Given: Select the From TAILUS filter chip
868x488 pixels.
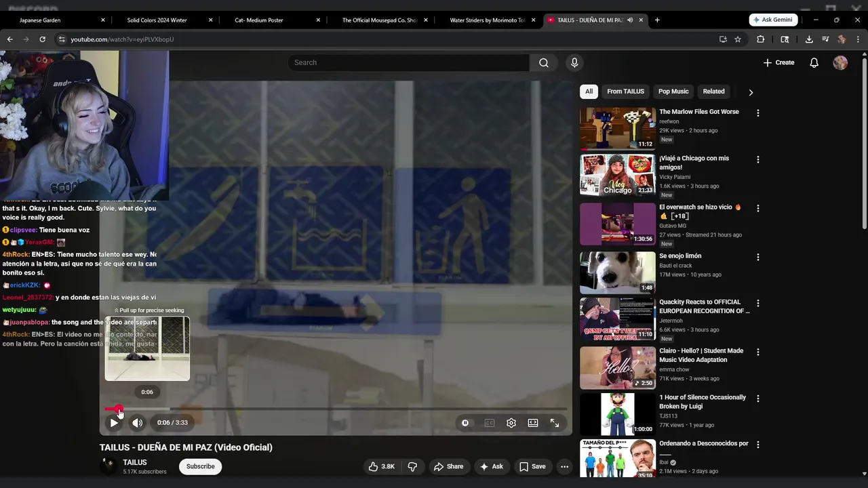Looking at the screenshot, I should pos(625,91).
